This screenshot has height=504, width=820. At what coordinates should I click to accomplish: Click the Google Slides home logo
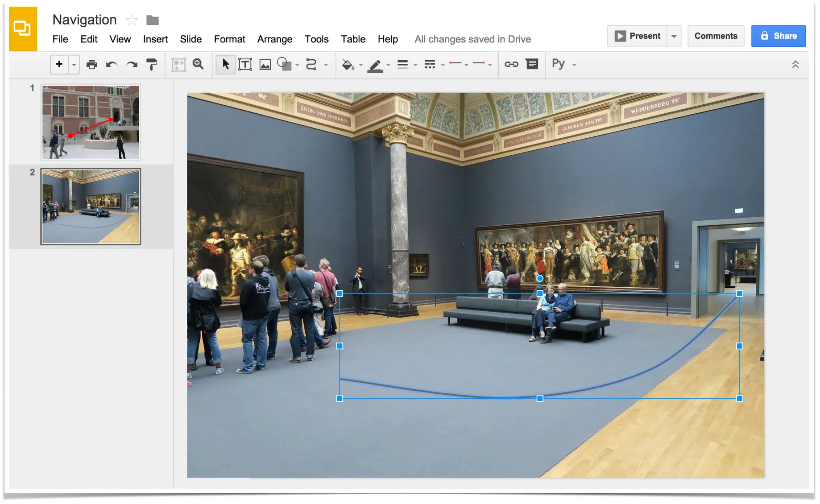[x=23, y=29]
